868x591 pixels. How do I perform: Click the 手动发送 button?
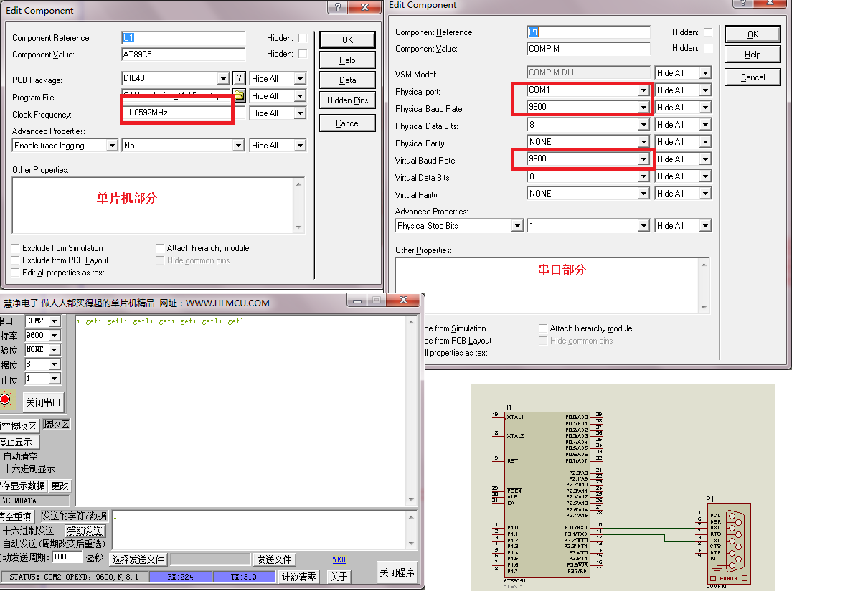pyautogui.click(x=85, y=531)
